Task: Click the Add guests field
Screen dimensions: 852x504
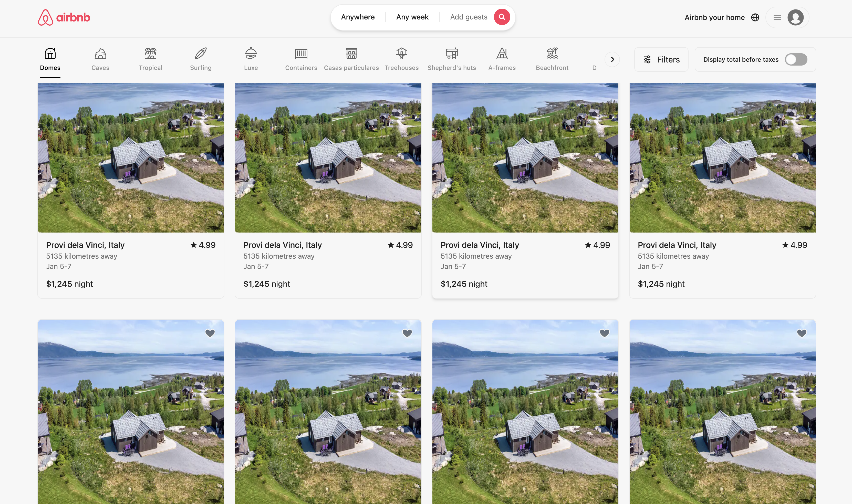Action: click(x=469, y=17)
